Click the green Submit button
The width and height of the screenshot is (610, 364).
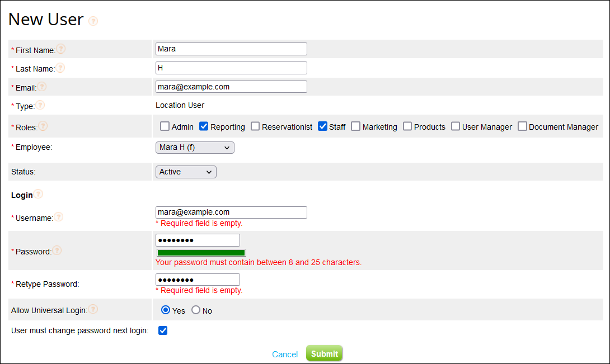click(324, 353)
